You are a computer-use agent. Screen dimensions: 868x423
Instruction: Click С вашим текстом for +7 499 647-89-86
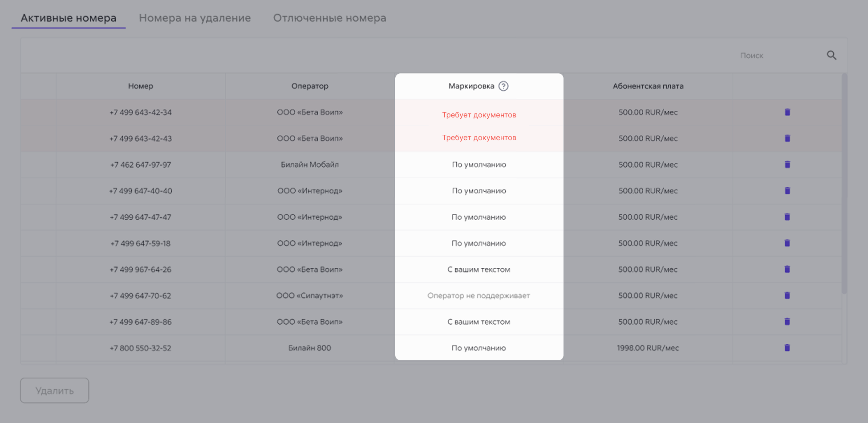(x=479, y=322)
